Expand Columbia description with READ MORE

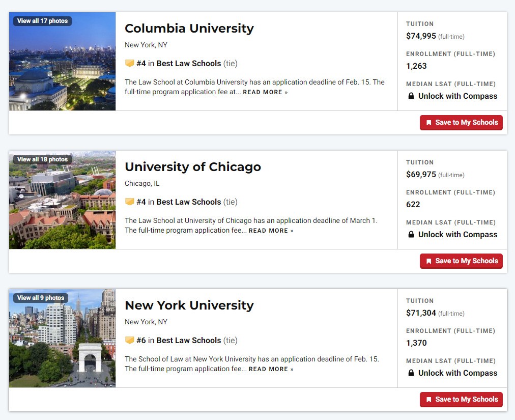[265, 92]
